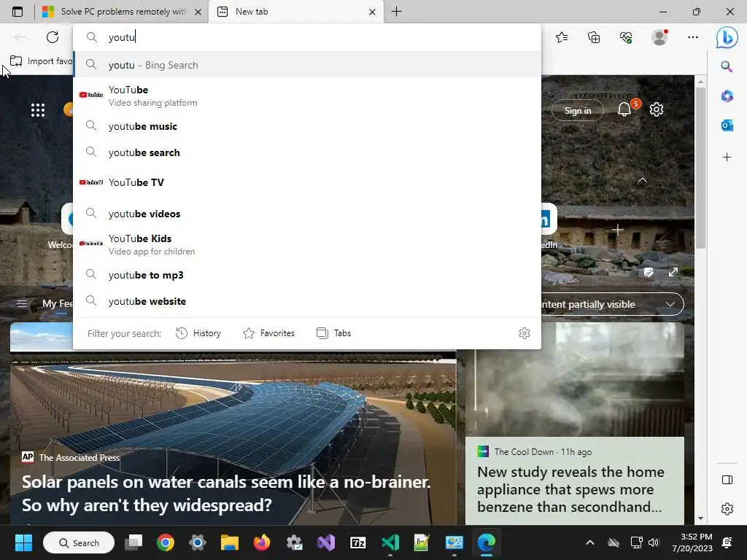The height and width of the screenshot is (560, 747).
Task: Click the sidebar plus customize icon
Action: 727,157
